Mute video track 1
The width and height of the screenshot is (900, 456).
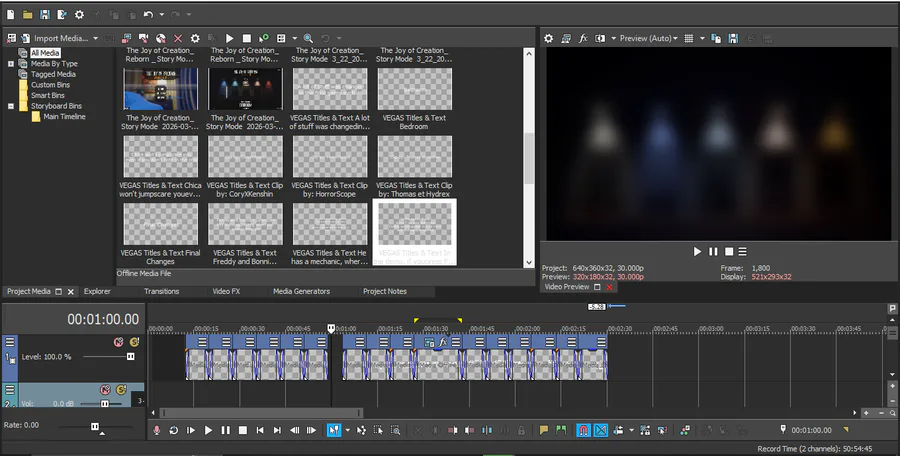118,342
